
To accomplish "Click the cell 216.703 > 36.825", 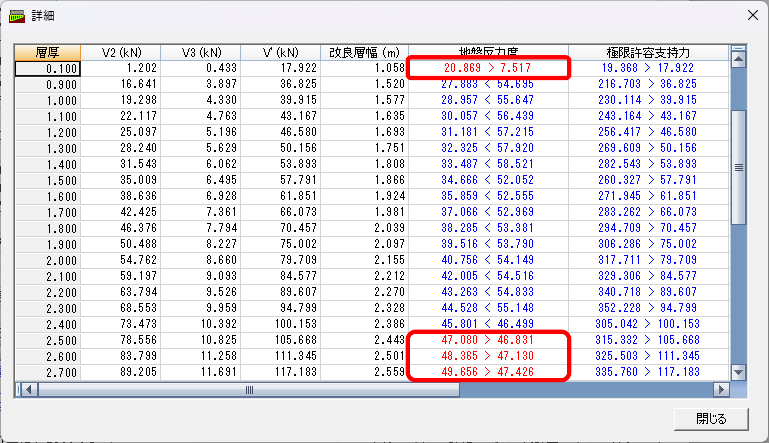I will click(x=648, y=84).
